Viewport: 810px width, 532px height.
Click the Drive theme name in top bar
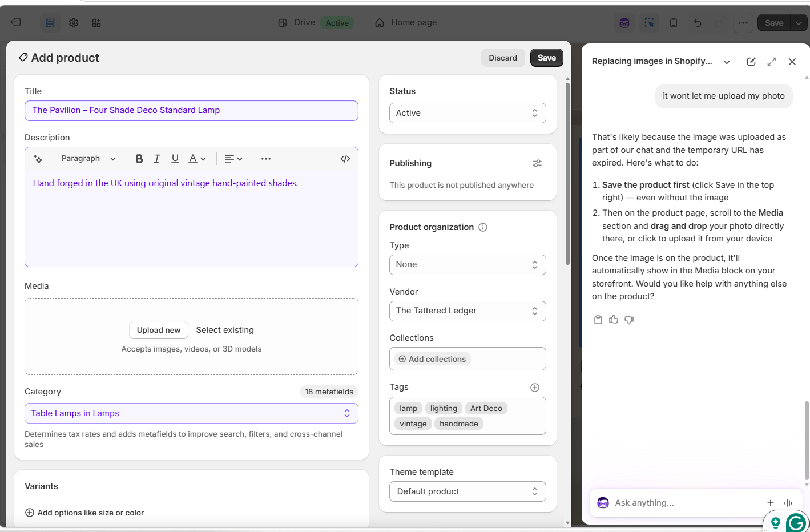click(305, 22)
